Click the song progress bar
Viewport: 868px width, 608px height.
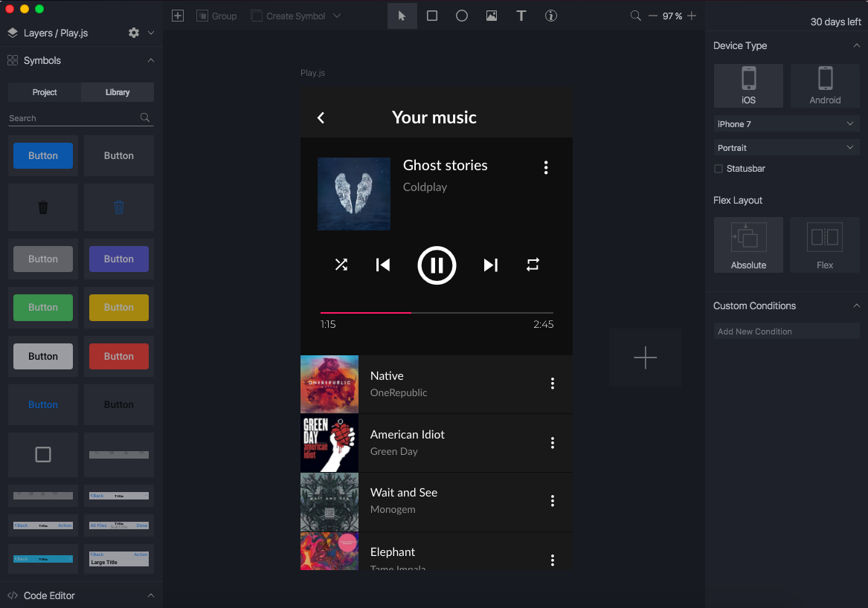(437, 313)
